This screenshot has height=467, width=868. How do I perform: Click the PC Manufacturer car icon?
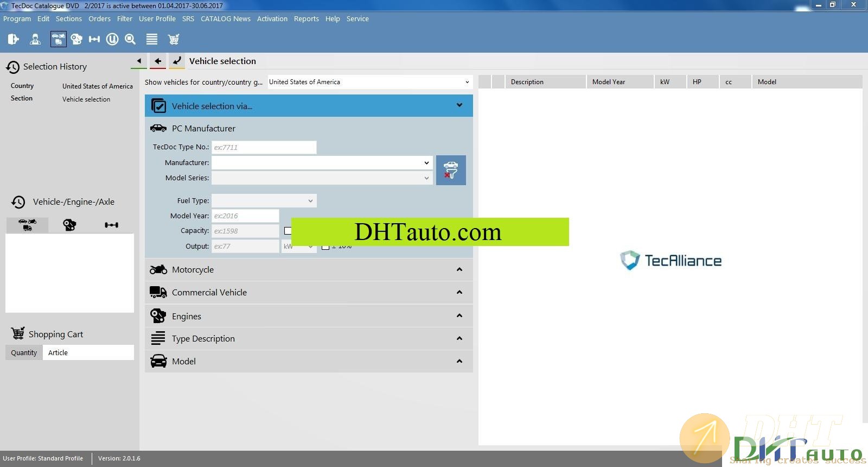click(x=158, y=128)
